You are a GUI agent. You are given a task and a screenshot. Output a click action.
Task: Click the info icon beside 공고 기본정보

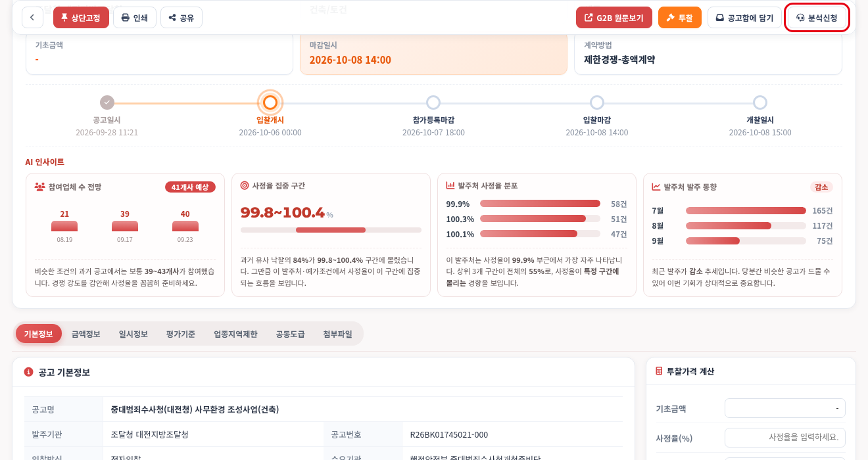[29, 372]
